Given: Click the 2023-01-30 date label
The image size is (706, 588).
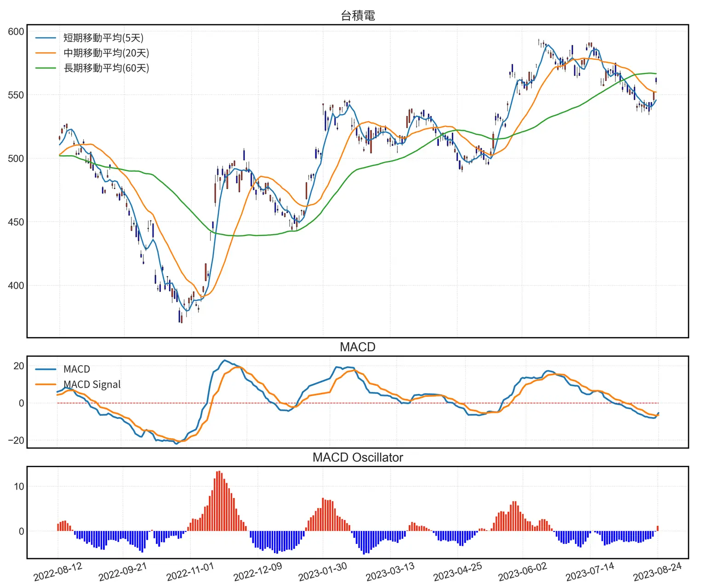Looking at the screenshot, I should (x=323, y=572).
